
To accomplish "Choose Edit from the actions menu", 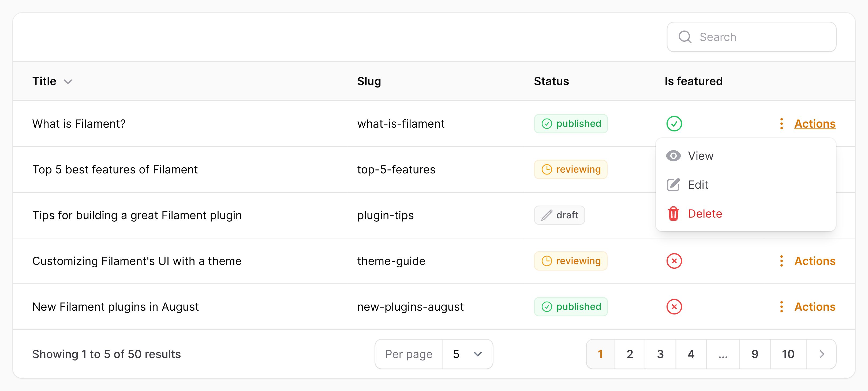I will (746, 185).
